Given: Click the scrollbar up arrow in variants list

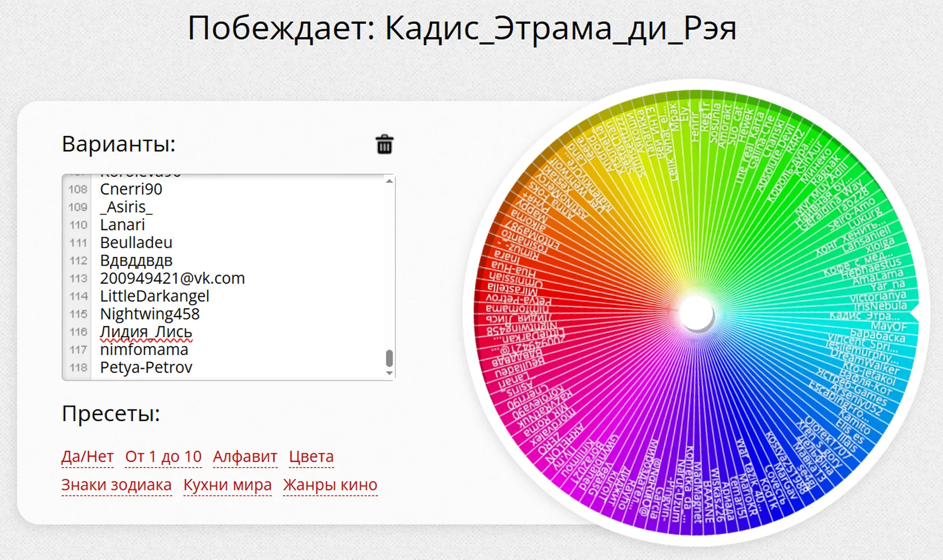Looking at the screenshot, I should (389, 181).
